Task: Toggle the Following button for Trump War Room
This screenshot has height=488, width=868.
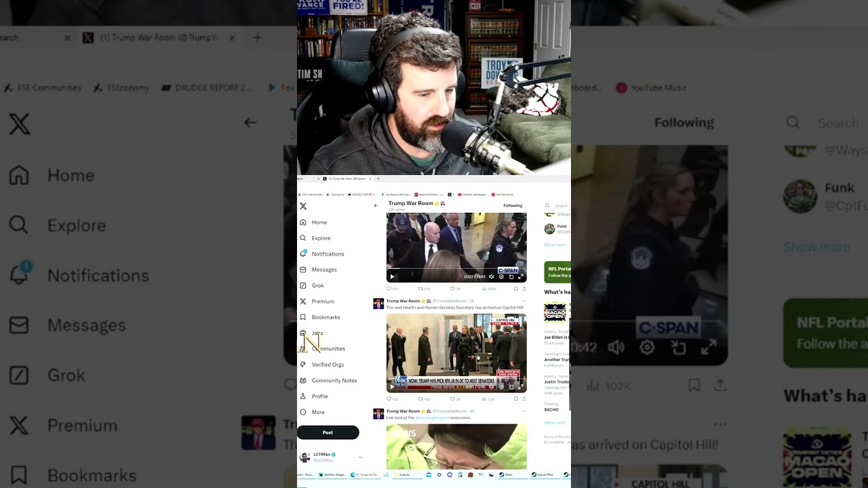Action: [513, 205]
